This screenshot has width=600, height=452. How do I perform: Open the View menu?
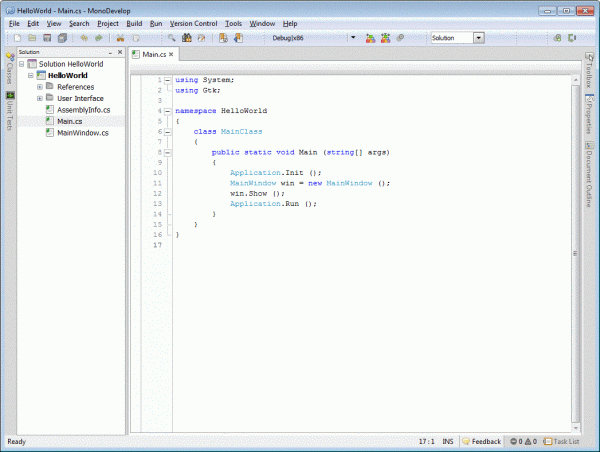click(54, 24)
